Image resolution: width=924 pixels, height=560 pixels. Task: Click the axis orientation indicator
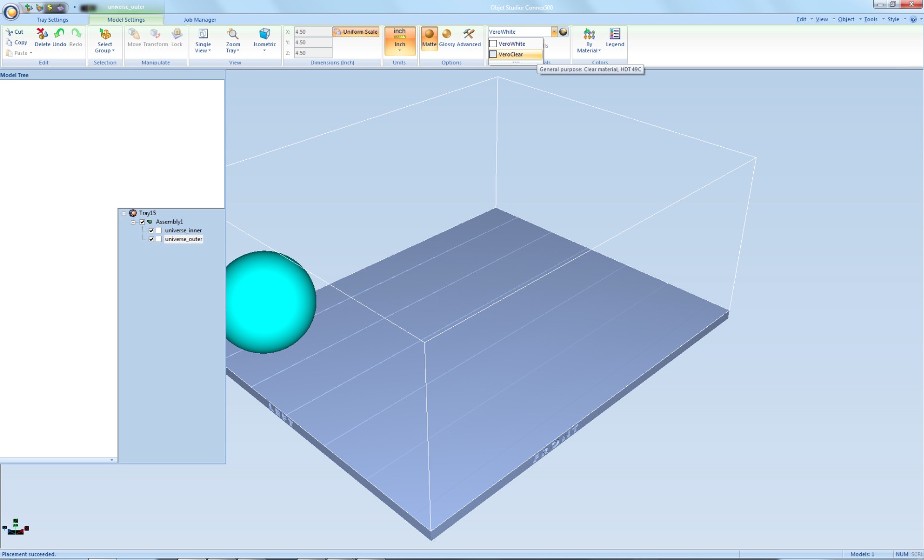[x=16, y=527]
